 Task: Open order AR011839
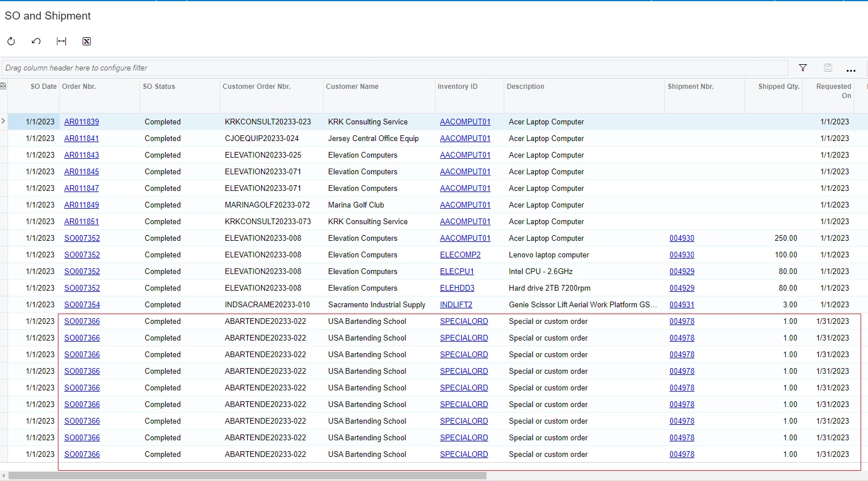81,122
